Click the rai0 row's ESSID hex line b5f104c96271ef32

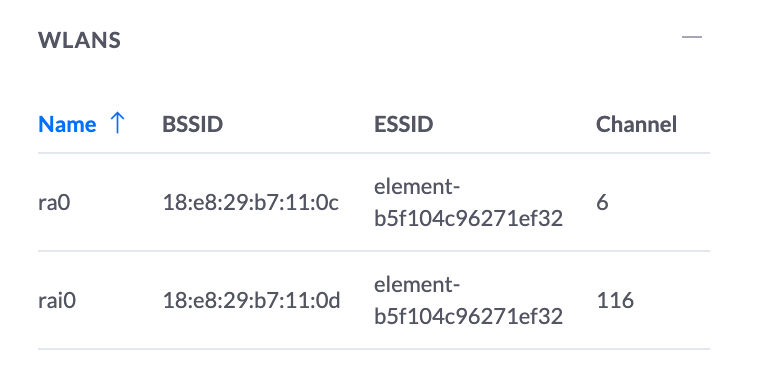[x=468, y=316]
